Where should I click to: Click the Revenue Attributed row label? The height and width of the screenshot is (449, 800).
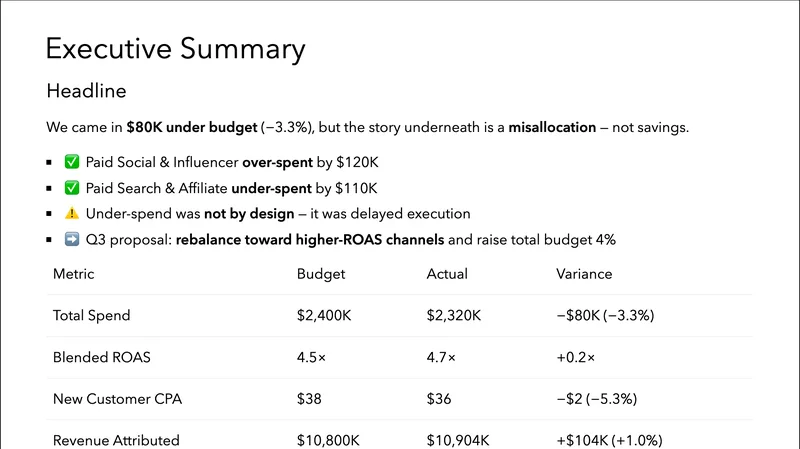tap(115, 440)
